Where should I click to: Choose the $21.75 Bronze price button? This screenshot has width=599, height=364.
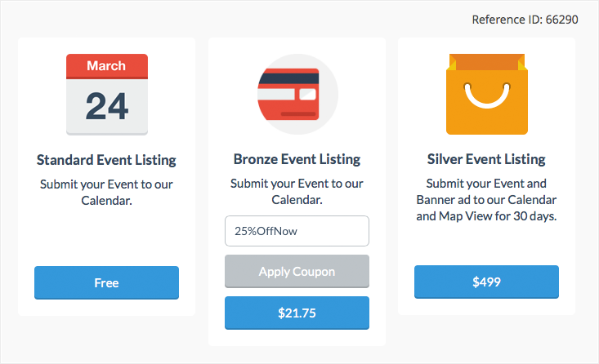click(297, 313)
